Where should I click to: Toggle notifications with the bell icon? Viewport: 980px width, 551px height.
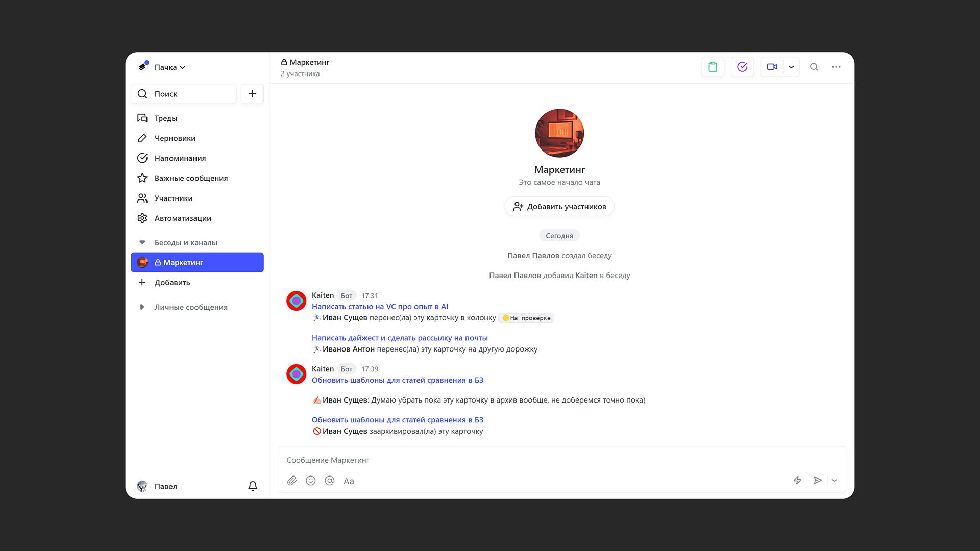coord(253,486)
